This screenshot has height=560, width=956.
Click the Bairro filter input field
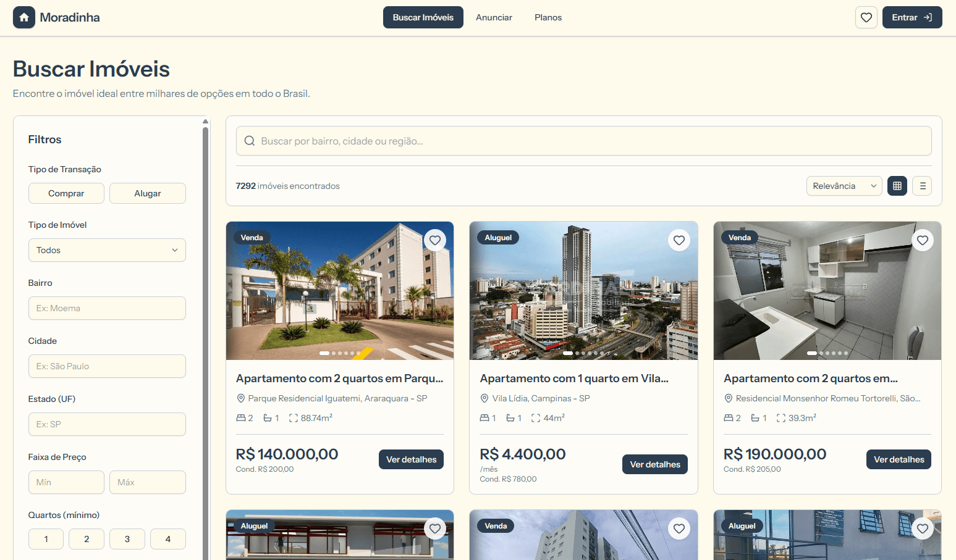click(x=107, y=308)
